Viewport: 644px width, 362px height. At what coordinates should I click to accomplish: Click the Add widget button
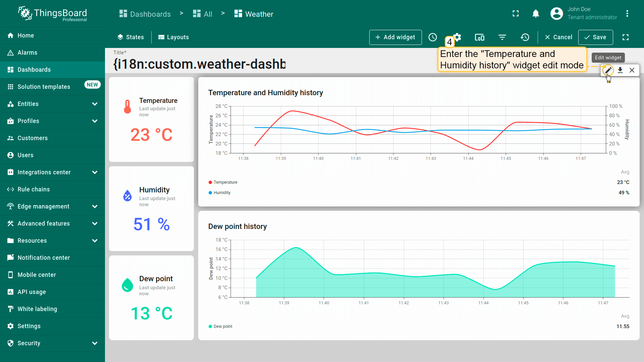[x=395, y=37]
